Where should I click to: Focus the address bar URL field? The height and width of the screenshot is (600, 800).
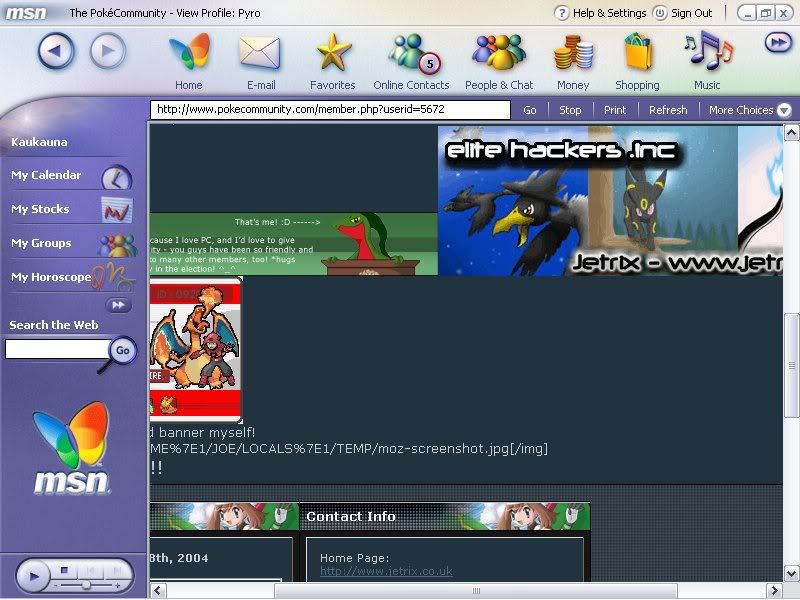click(x=330, y=109)
